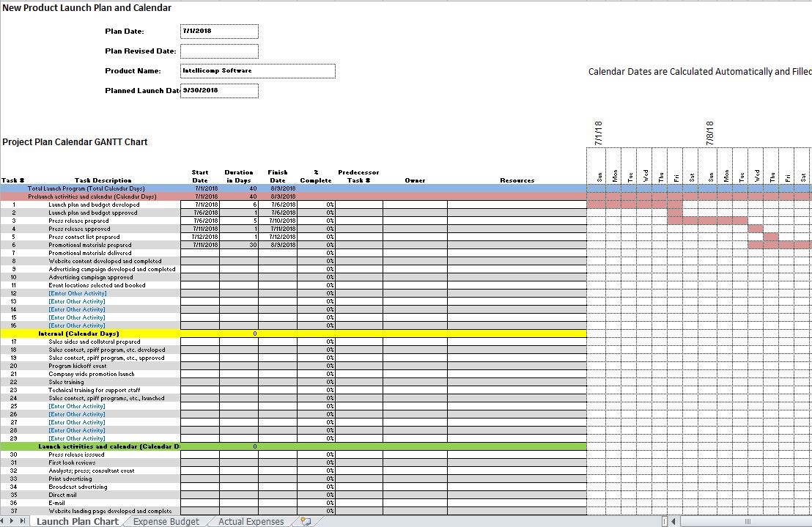This screenshot has height=527, width=812.
Task: Select the Resources column header
Action: (x=517, y=180)
